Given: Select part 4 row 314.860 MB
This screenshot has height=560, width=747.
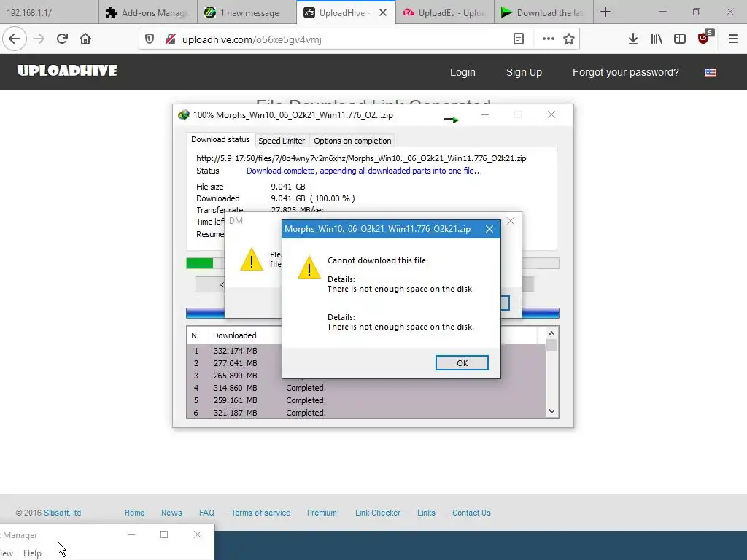Looking at the screenshot, I should [x=366, y=388].
